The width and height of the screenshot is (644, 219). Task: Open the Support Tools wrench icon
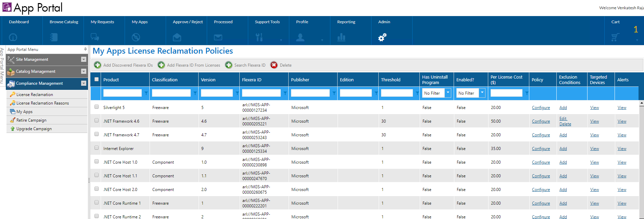pyautogui.click(x=259, y=37)
